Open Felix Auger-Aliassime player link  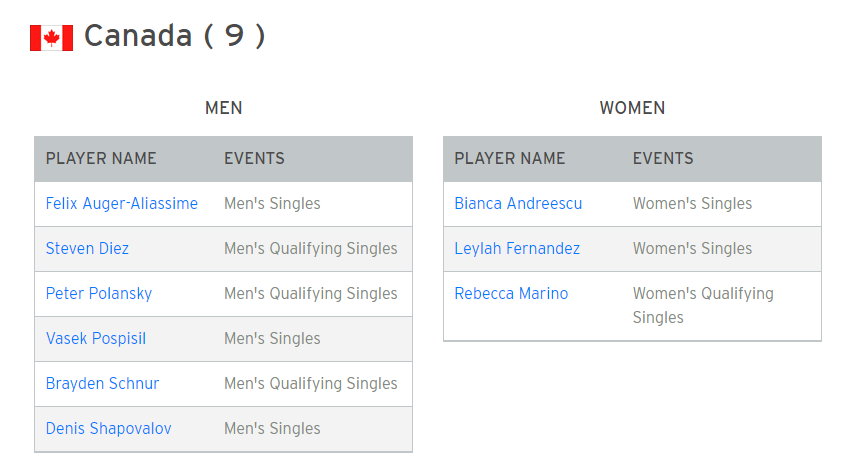(122, 204)
